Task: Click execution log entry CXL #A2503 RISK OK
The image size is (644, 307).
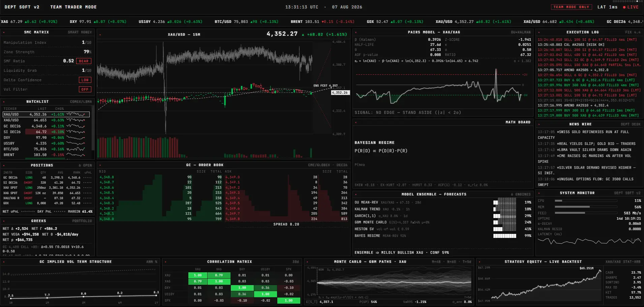Action: point(571,45)
